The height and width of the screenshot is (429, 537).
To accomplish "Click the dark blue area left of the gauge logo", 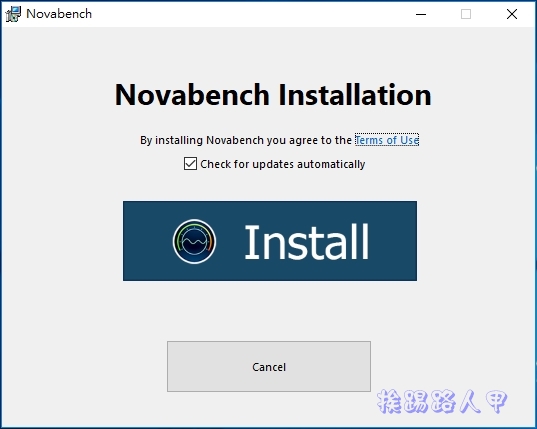I will tap(147, 241).
